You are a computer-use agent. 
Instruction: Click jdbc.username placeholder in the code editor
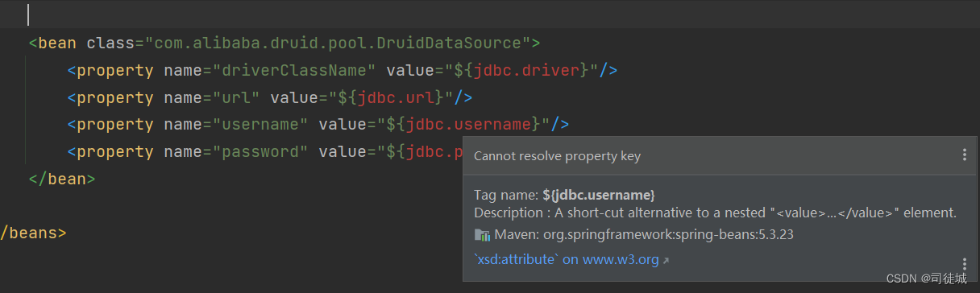[469, 125]
